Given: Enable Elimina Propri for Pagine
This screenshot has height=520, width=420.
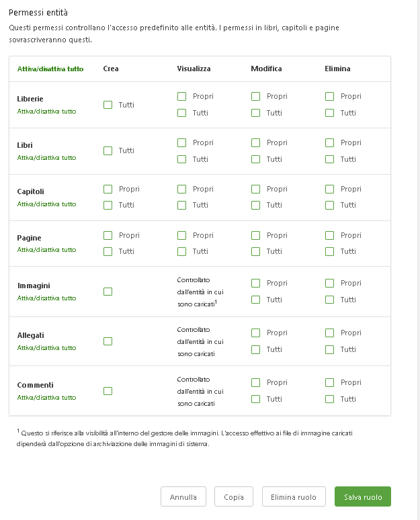Looking at the screenshot, I should (x=330, y=235).
